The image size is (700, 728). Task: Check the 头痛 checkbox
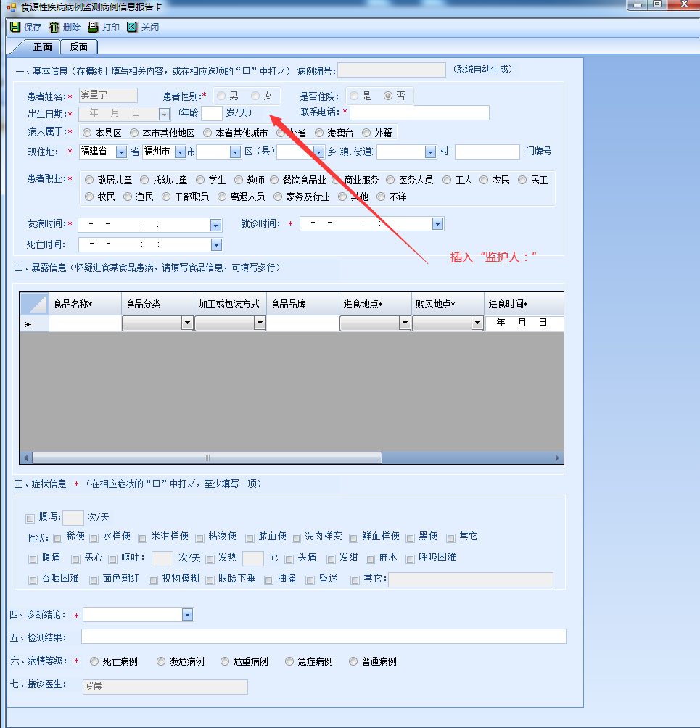(x=289, y=560)
